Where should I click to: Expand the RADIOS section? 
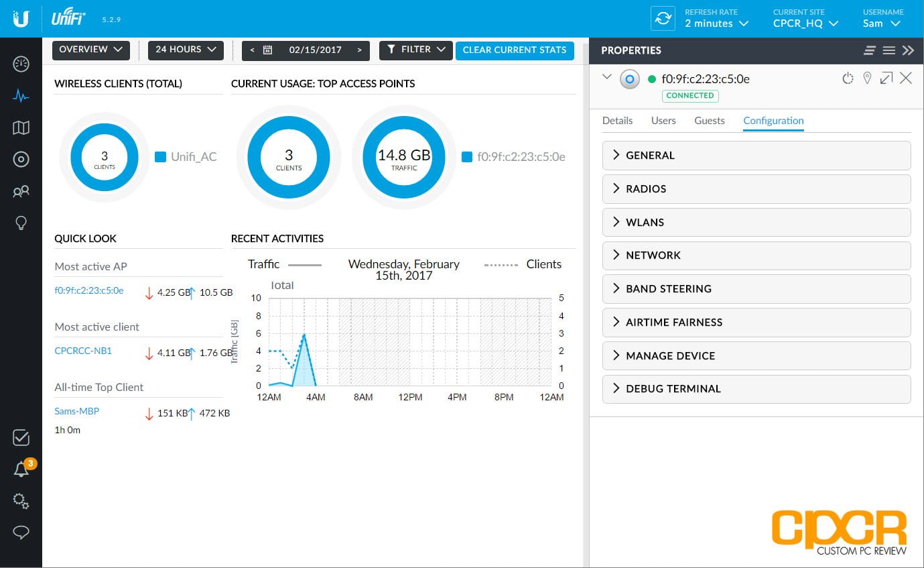pyautogui.click(x=756, y=188)
